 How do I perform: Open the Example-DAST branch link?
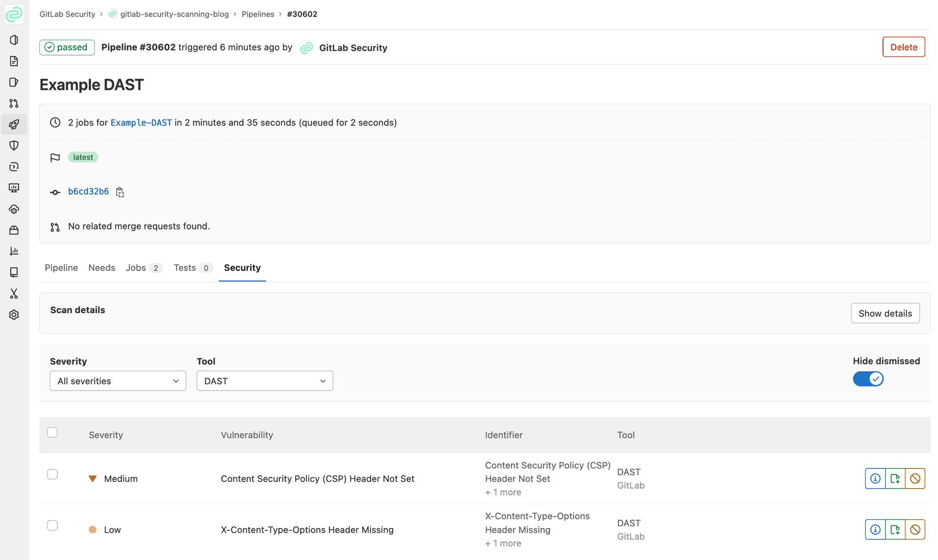(x=141, y=123)
